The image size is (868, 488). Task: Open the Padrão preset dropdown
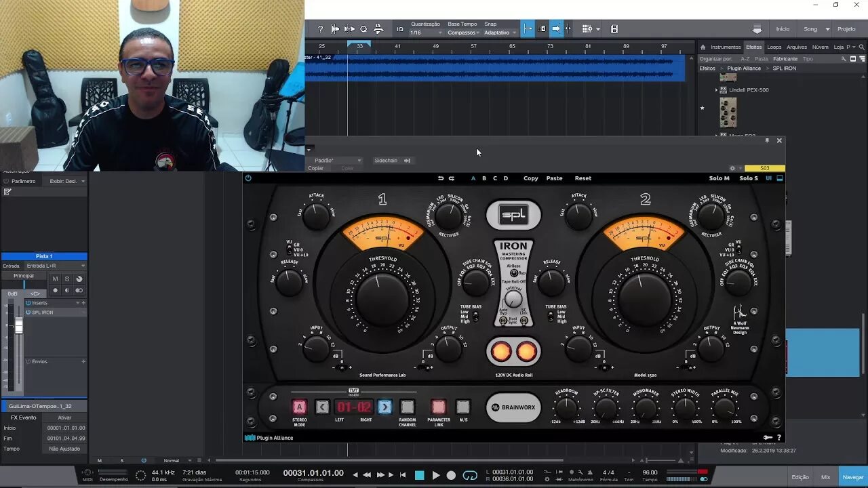tap(337, 161)
